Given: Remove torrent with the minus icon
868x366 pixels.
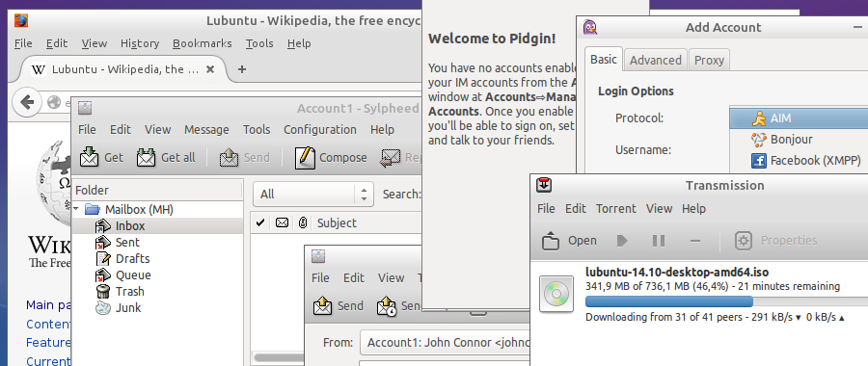Looking at the screenshot, I should pyautogui.click(x=695, y=241).
